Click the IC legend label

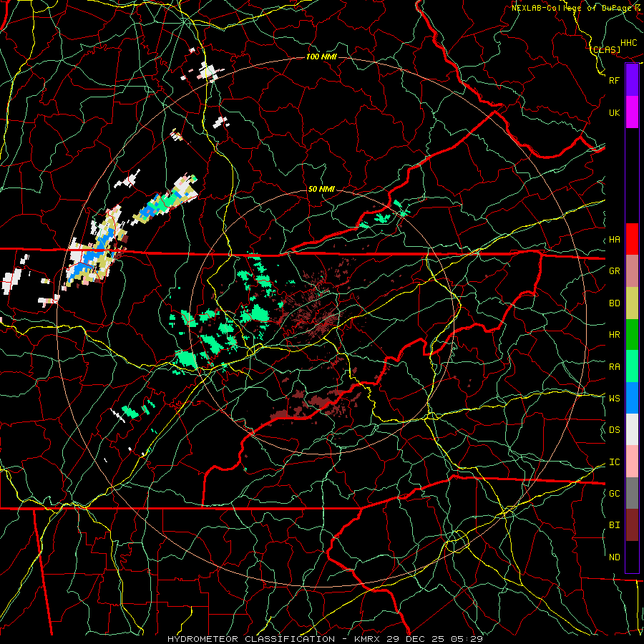tap(615, 462)
